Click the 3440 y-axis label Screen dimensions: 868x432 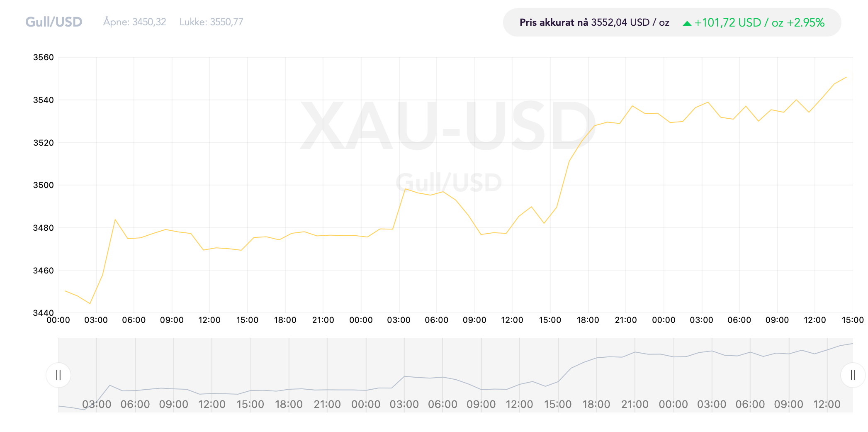[x=44, y=313]
